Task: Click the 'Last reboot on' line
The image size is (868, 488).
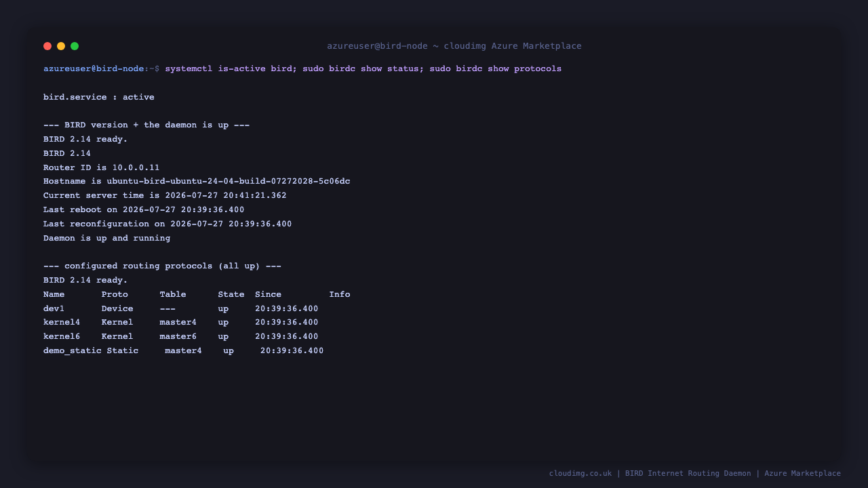Action: click(144, 210)
